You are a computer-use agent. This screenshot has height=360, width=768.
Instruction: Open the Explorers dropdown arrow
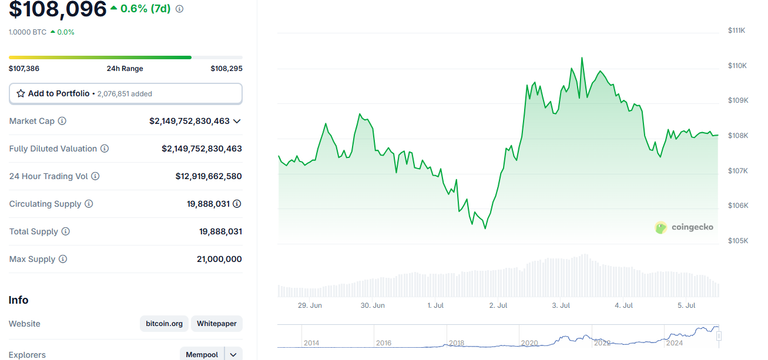click(233, 355)
